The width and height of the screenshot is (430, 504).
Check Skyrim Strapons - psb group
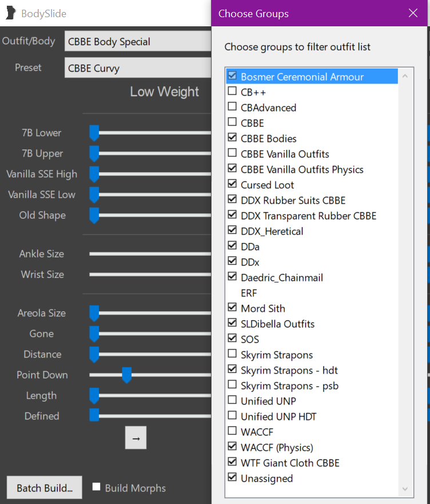232,384
